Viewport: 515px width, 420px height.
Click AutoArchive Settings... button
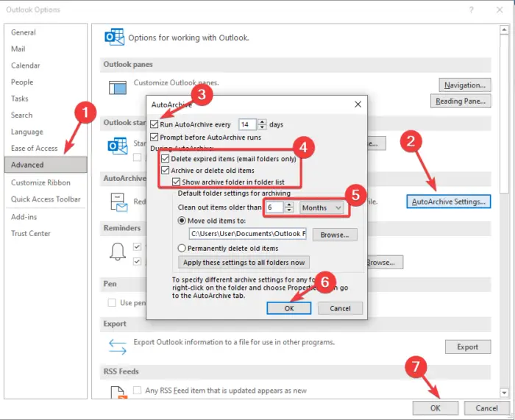[x=448, y=202]
